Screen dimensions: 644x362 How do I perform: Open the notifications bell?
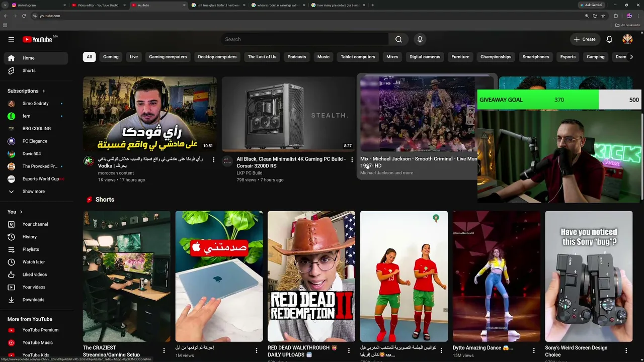click(x=609, y=39)
